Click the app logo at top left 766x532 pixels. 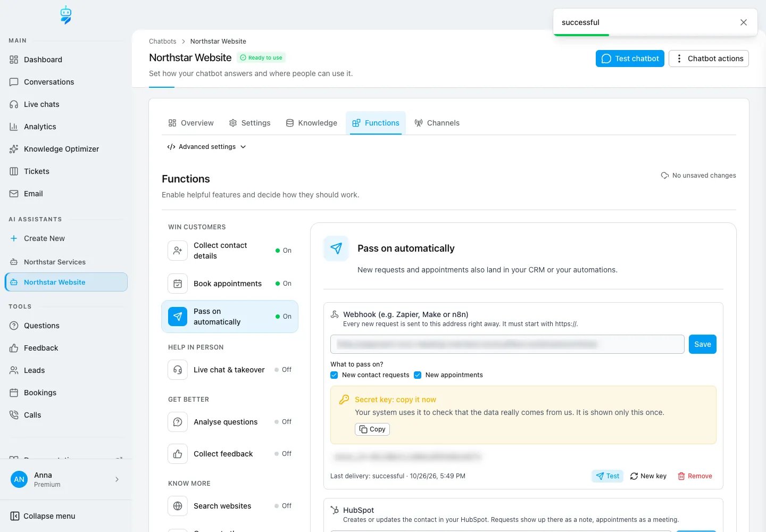[65, 15]
